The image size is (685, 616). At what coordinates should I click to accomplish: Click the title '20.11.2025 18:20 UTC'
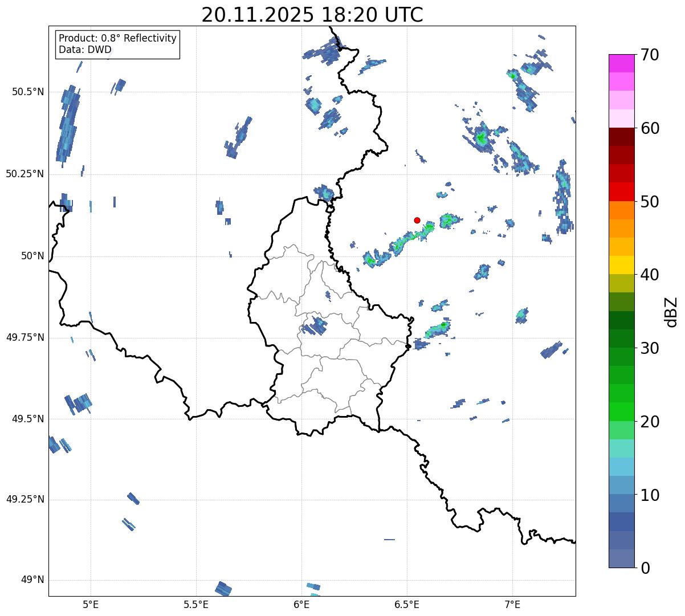click(312, 14)
